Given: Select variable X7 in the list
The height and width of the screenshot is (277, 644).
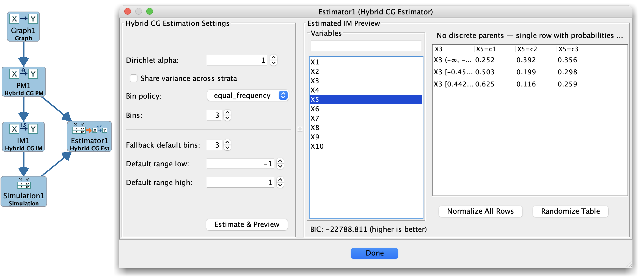Looking at the screenshot, I should pos(366,118).
